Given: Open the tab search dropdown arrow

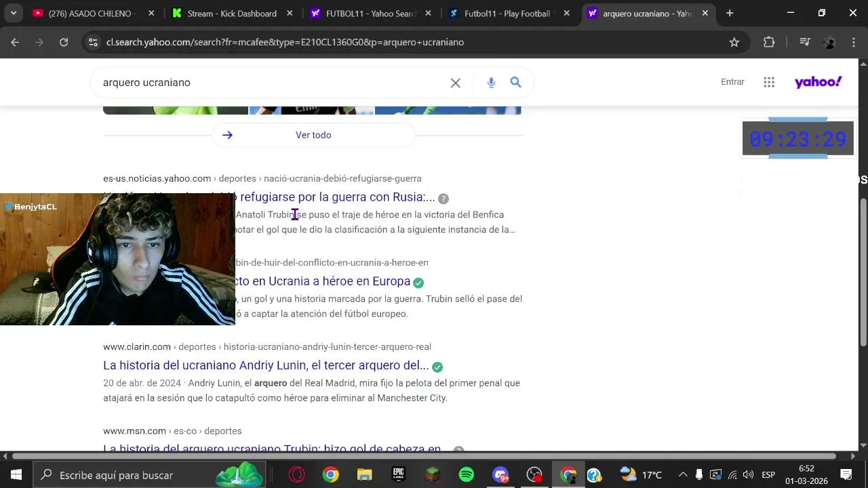Looking at the screenshot, I should [13, 13].
